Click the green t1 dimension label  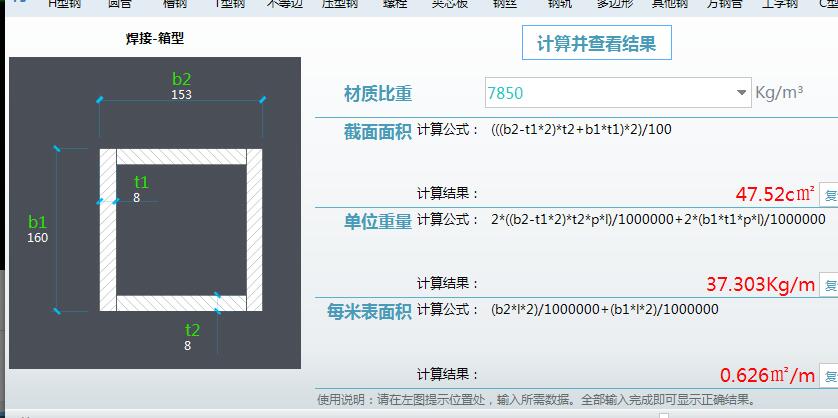141,183
